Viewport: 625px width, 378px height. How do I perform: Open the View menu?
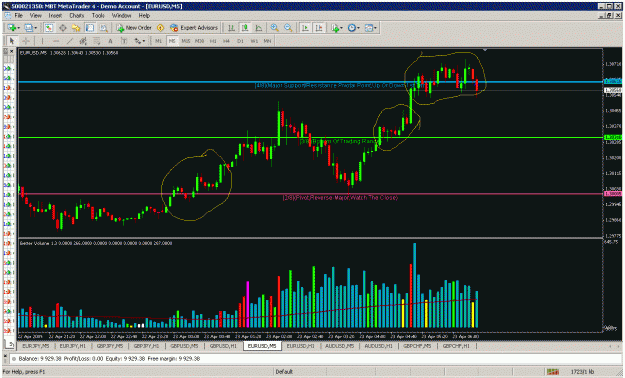[35, 16]
